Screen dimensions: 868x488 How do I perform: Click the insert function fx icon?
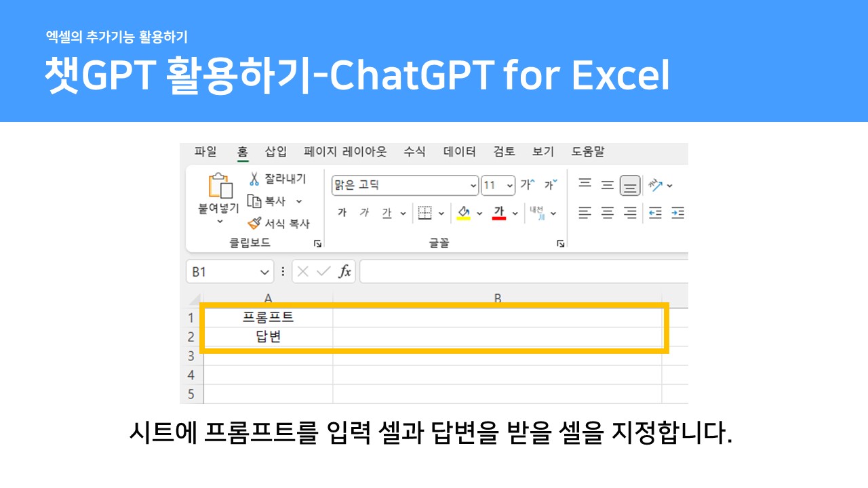pyautogui.click(x=345, y=271)
